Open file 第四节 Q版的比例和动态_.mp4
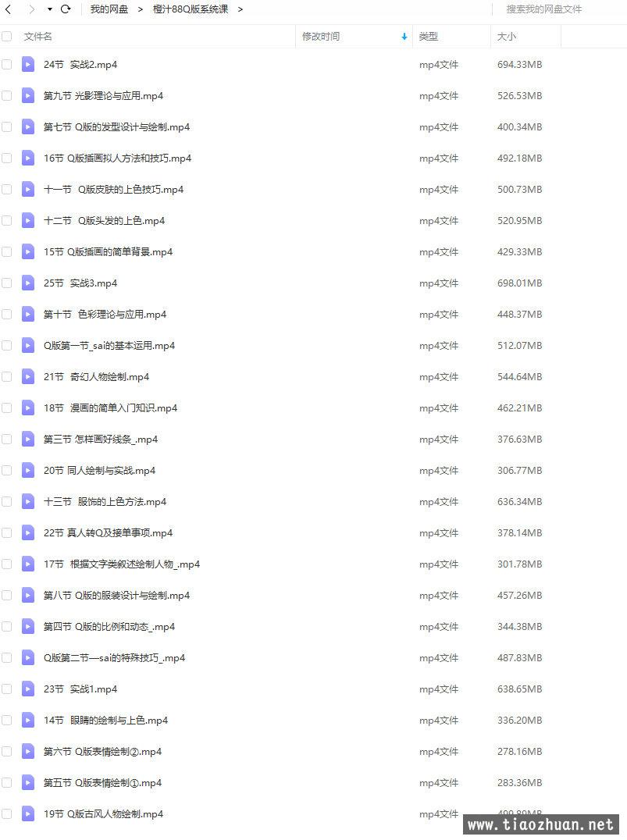 point(109,626)
